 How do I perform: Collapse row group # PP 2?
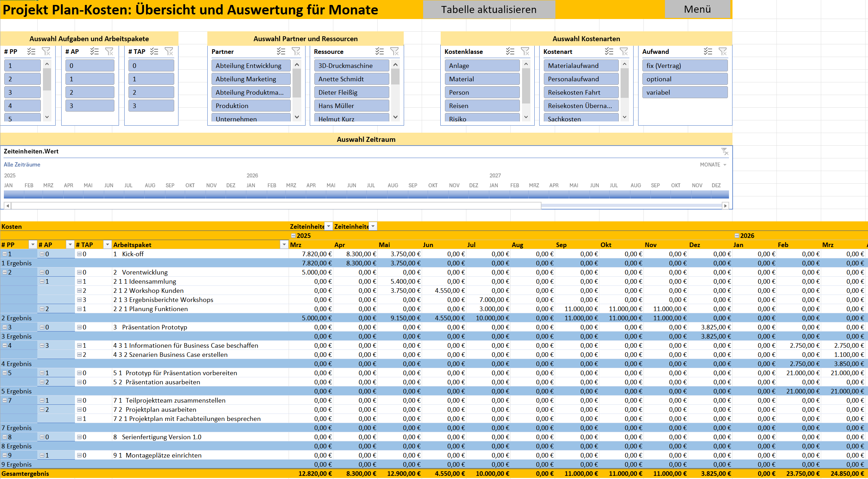tap(5, 272)
